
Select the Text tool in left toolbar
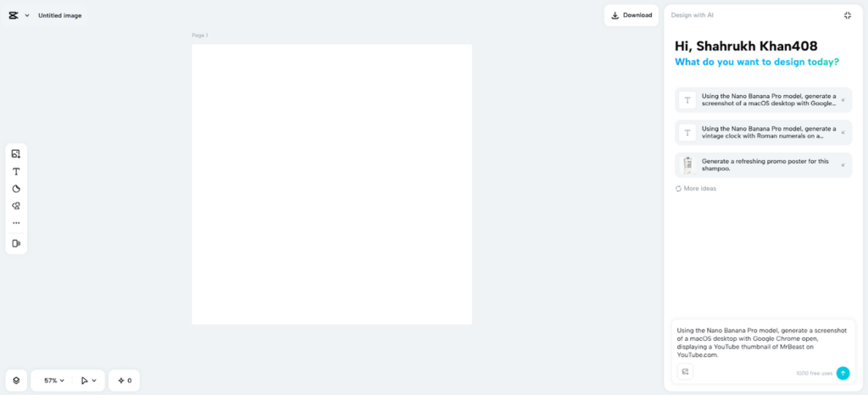[16, 171]
